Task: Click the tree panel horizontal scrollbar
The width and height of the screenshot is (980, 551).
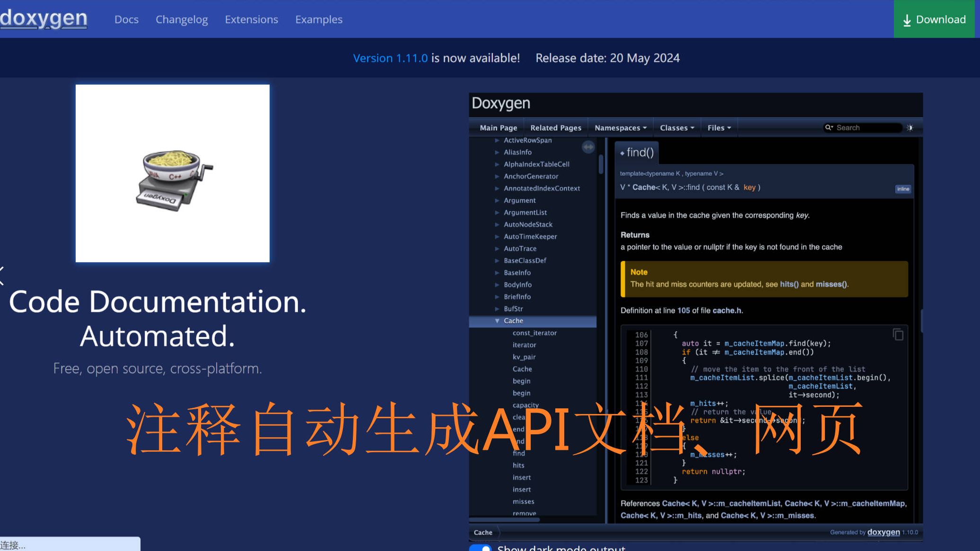Action: pyautogui.click(x=504, y=519)
